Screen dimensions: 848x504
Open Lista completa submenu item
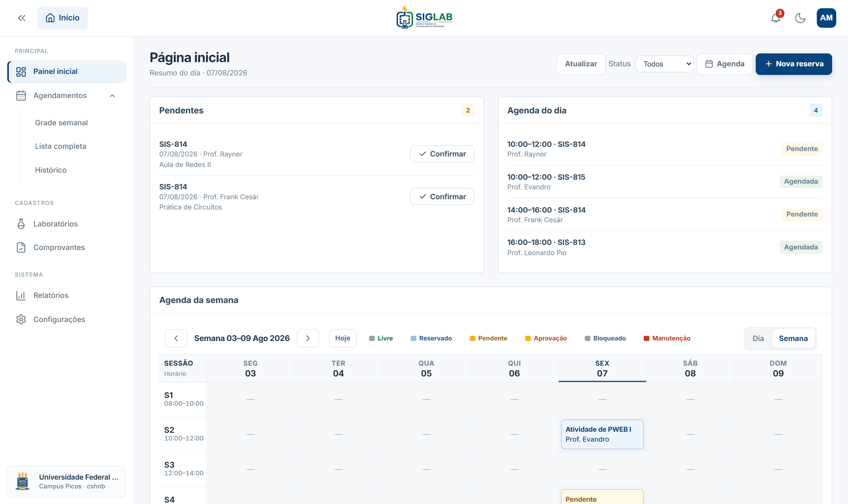pos(61,146)
